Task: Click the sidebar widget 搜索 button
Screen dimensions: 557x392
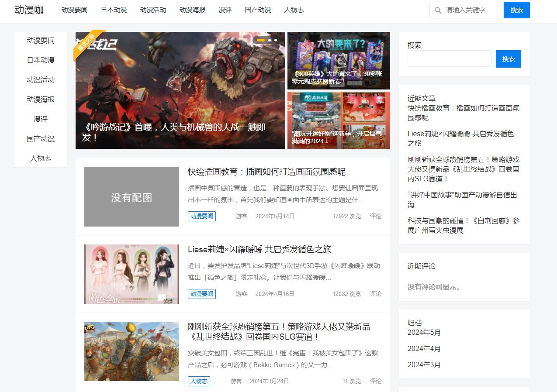Action: click(x=509, y=59)
